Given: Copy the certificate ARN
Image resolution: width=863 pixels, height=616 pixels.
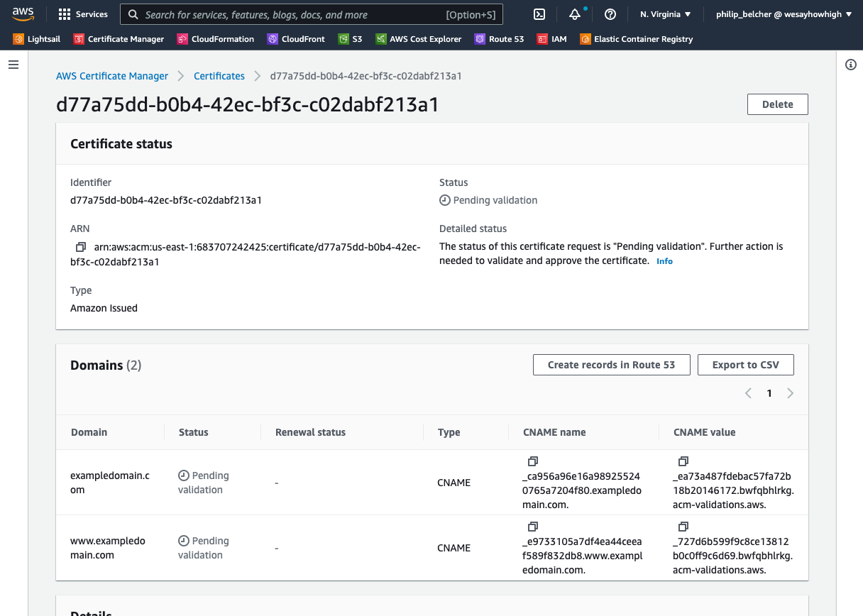Looking at the screenshot, I should (80, 247).
